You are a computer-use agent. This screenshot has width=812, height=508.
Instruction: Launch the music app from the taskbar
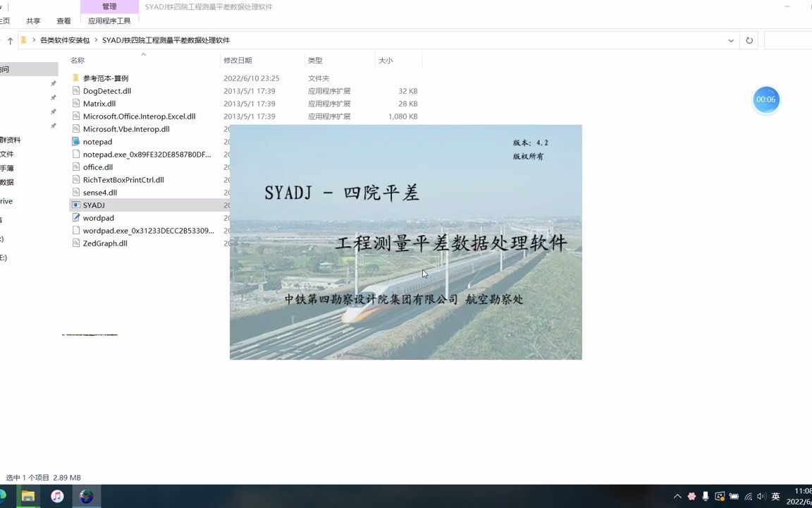click(57, 497)
